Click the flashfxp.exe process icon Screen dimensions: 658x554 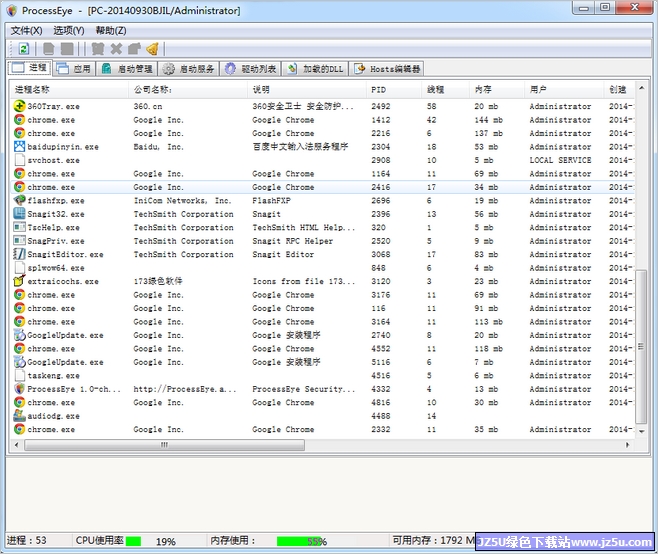coord(19,200)
